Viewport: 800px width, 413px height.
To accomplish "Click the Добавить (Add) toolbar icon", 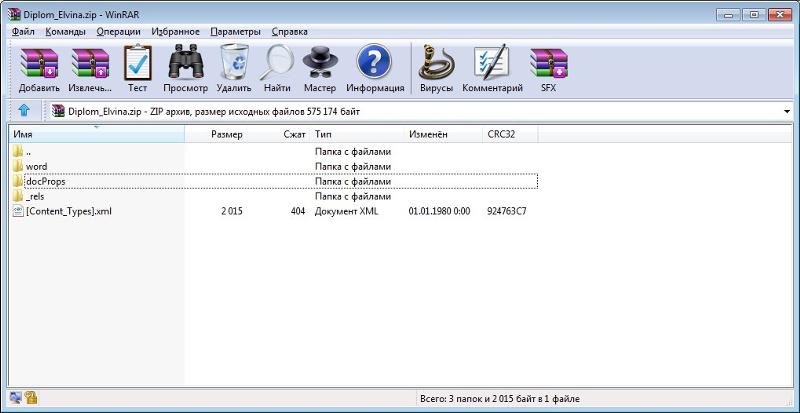I will coord(39,63).
